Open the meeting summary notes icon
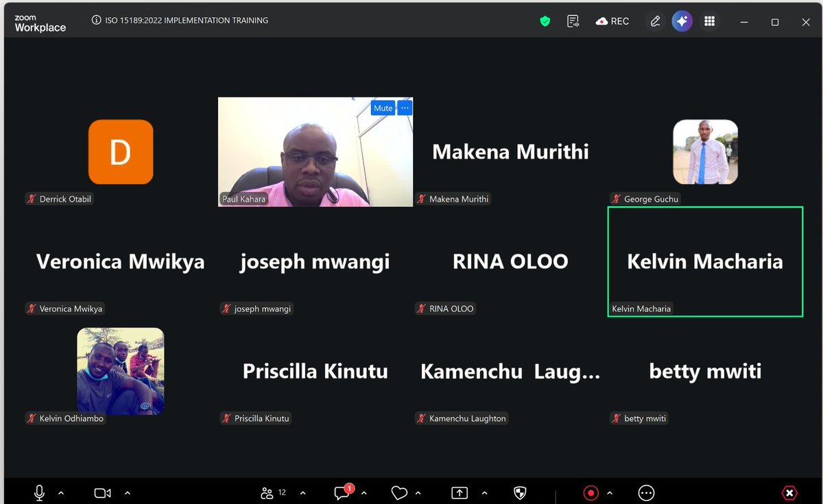The width and height of the screenshot is (823, 504). [573, 21]
